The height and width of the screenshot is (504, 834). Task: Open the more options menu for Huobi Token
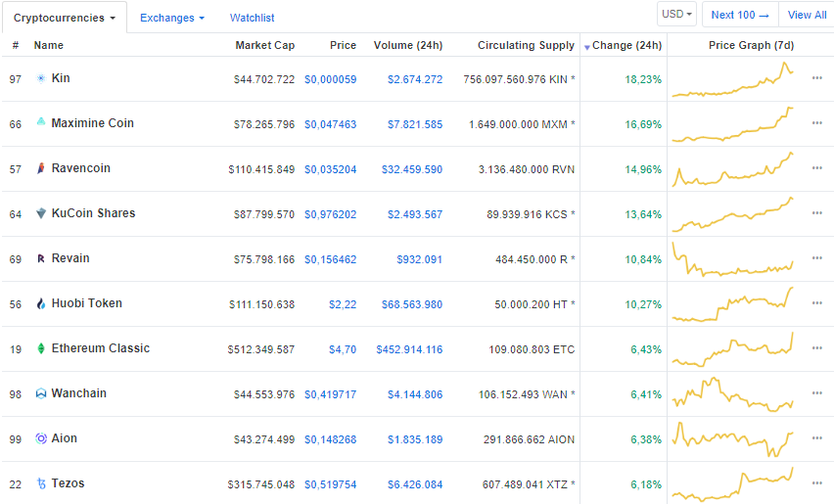pyautogui.click(x=817, y=303)
